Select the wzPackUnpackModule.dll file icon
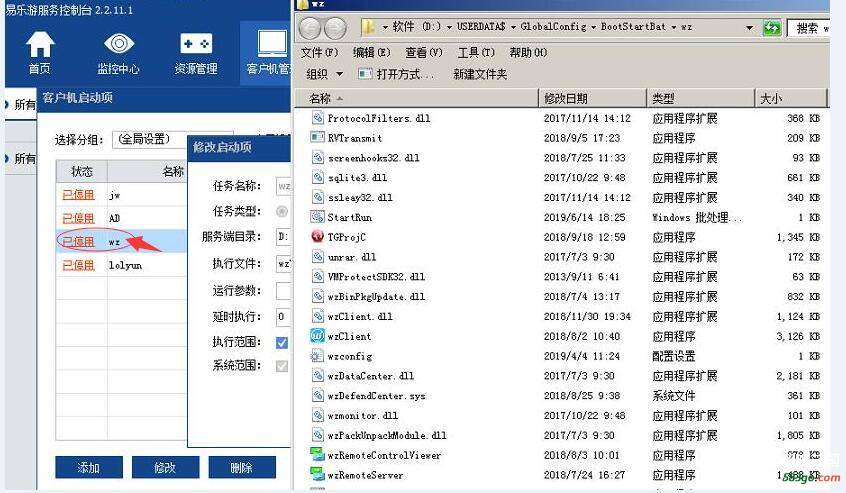The height and width of the screenshot is (493, 846). coord(317,435)
